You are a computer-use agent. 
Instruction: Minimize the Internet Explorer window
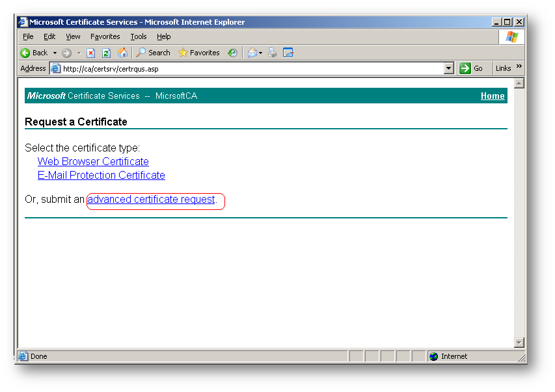pyautogui.click(x=496, y=22)
